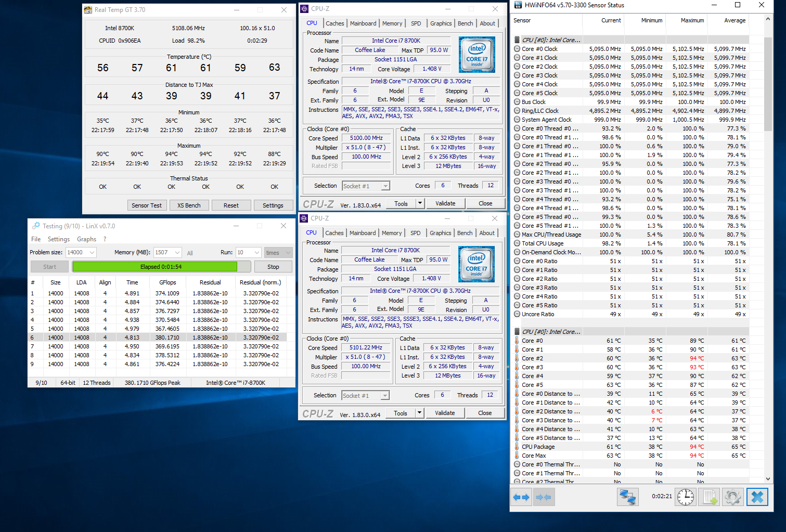The height and width of the screenshot is (532, 786).
Task: Click the thermometer icon beside Core Max
Action: tap(517, 456)
